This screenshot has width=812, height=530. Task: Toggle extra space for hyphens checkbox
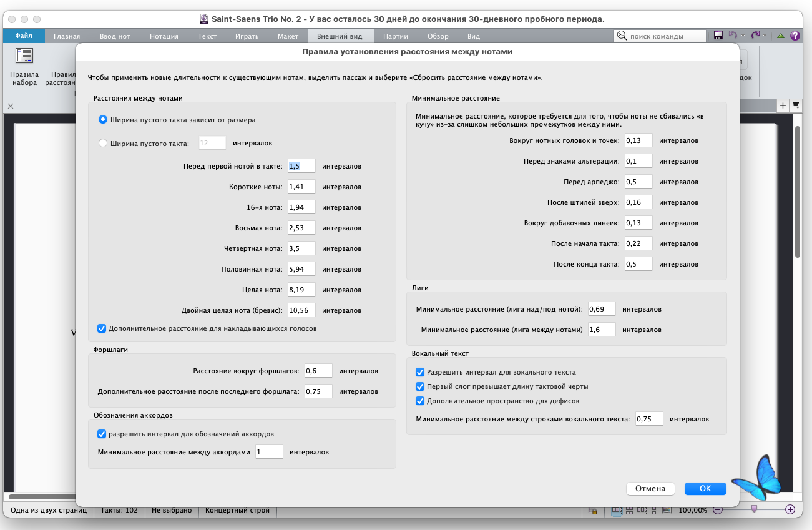(420, 401)
